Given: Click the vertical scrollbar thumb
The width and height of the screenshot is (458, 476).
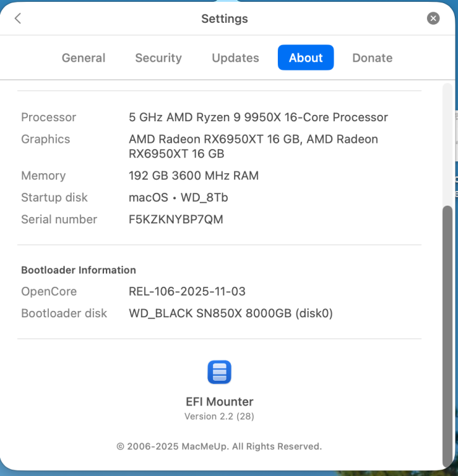Looking at the screenshot, I should [447, 336].
